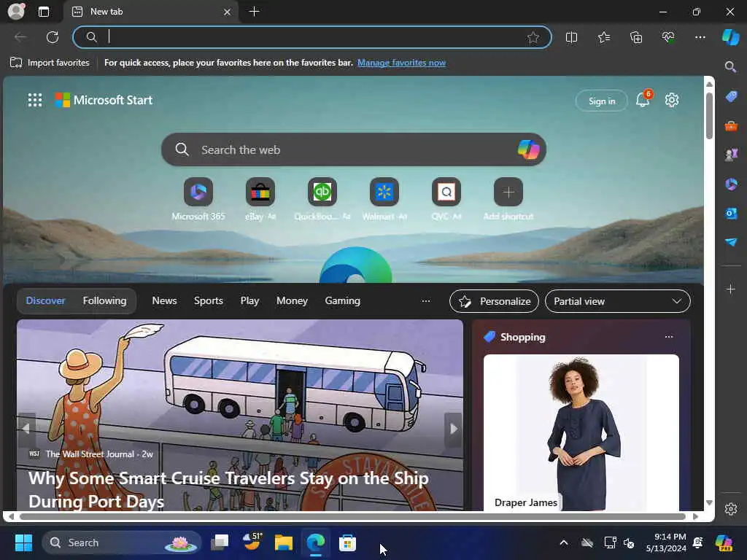Expand the Partial view dropdown
Screen dimensions: 747x560
[617, 301]
